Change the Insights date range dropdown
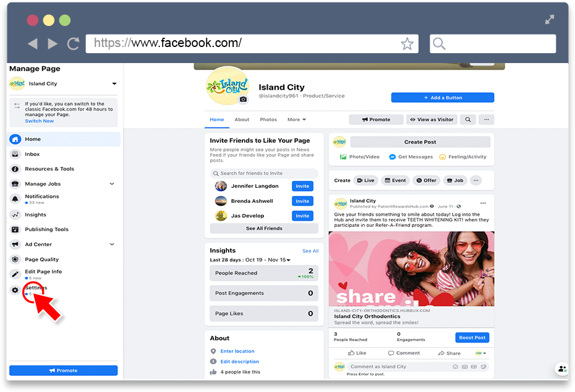This screenshot has width=575, height=392. [268, 260]
